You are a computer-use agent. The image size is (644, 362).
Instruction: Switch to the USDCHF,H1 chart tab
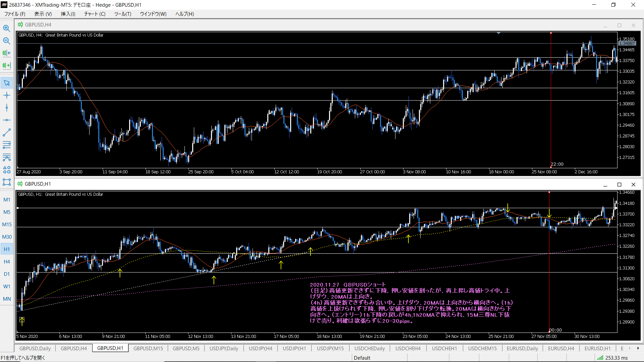pos(444,348)
